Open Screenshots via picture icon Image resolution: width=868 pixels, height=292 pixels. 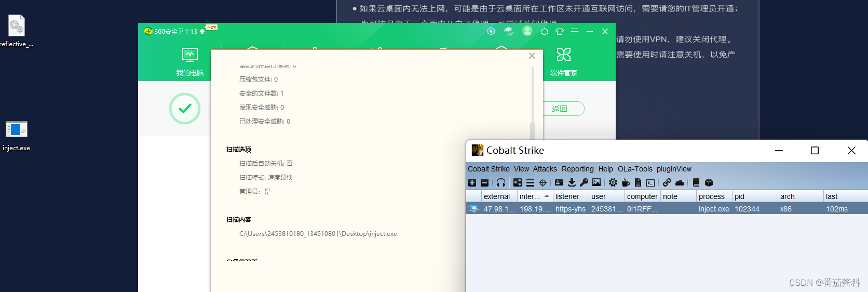[x=596, y=182]
